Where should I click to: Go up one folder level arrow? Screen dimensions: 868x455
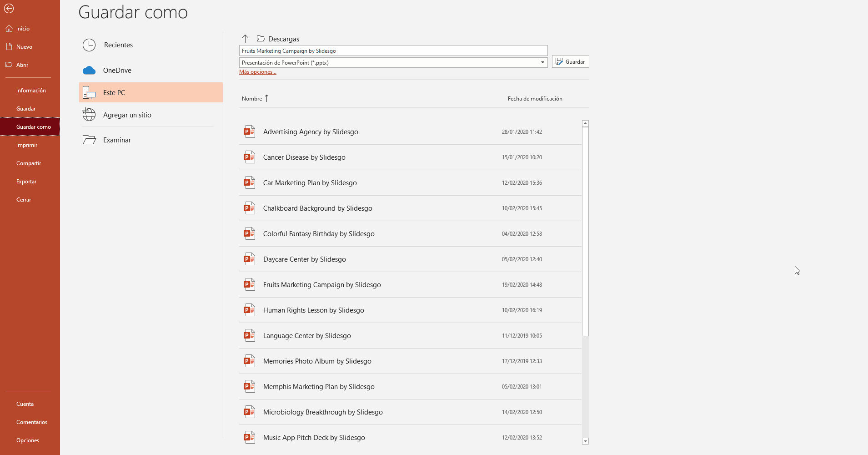[245, 39]
